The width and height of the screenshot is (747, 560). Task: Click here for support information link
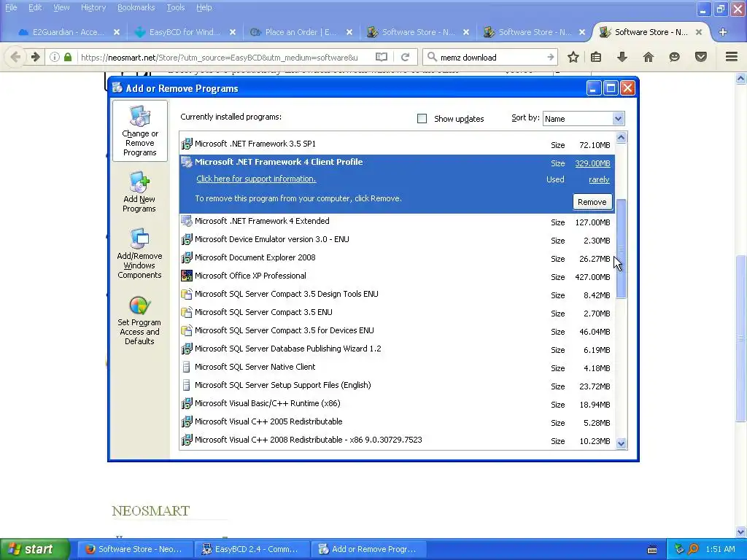point(256,179)
